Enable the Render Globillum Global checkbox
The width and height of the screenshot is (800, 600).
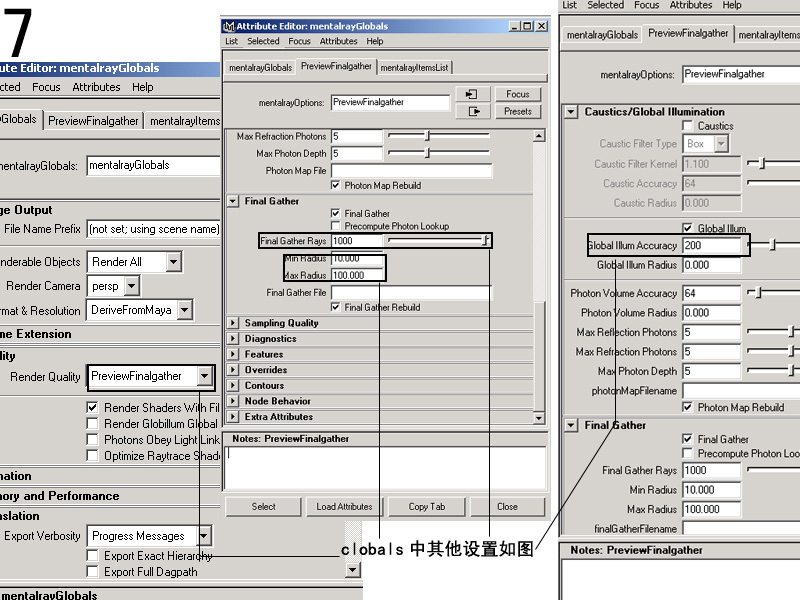click(x=92, y=423)
